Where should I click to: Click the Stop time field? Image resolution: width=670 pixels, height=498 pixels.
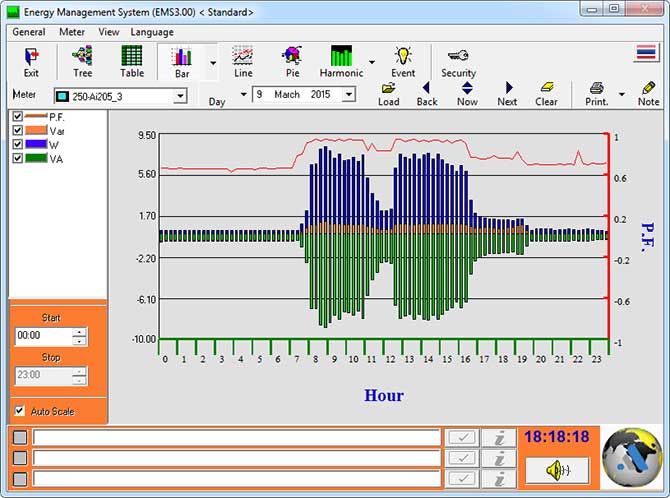click(44, 375)
